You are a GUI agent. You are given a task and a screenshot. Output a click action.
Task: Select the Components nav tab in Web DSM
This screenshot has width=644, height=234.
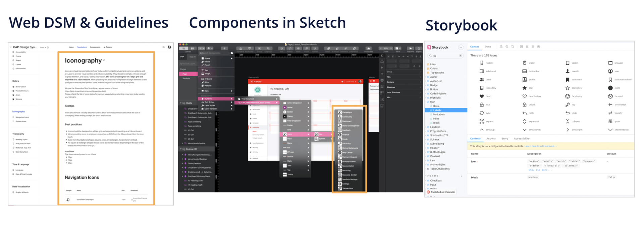[95, 47]
